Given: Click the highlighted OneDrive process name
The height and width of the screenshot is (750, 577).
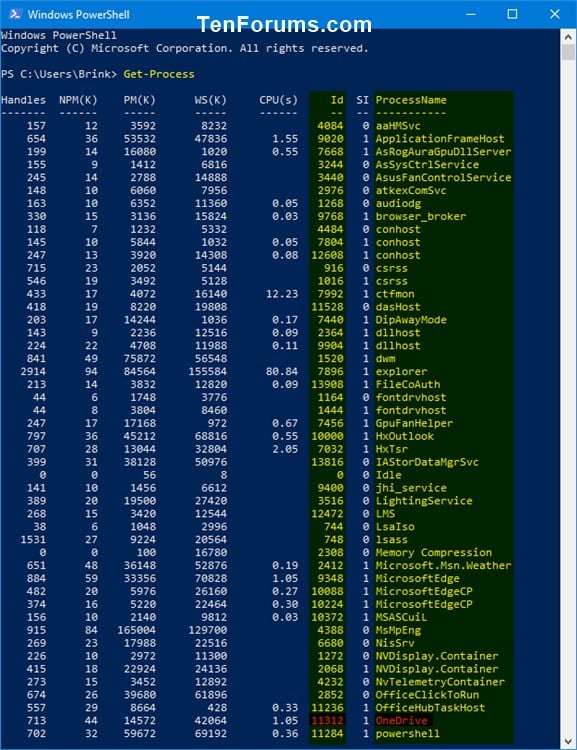Looking at the screenshot, I should [x=401, y=720].
